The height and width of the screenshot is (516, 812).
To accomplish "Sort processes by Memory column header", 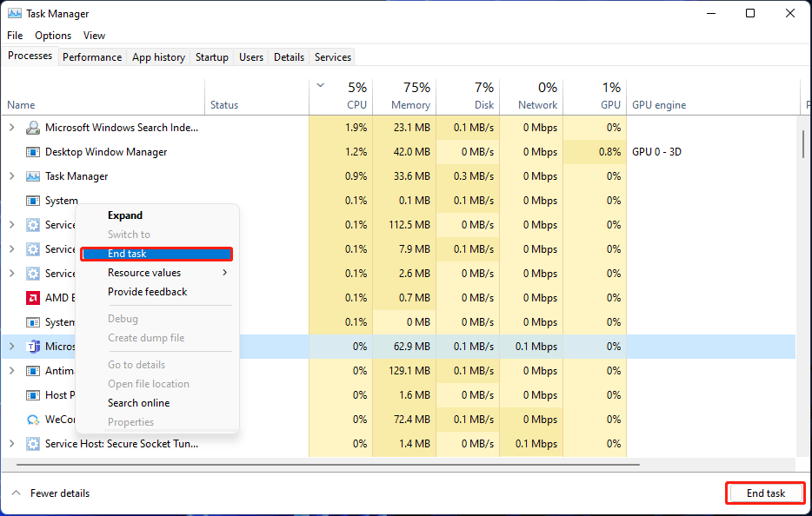I will 404,96.
